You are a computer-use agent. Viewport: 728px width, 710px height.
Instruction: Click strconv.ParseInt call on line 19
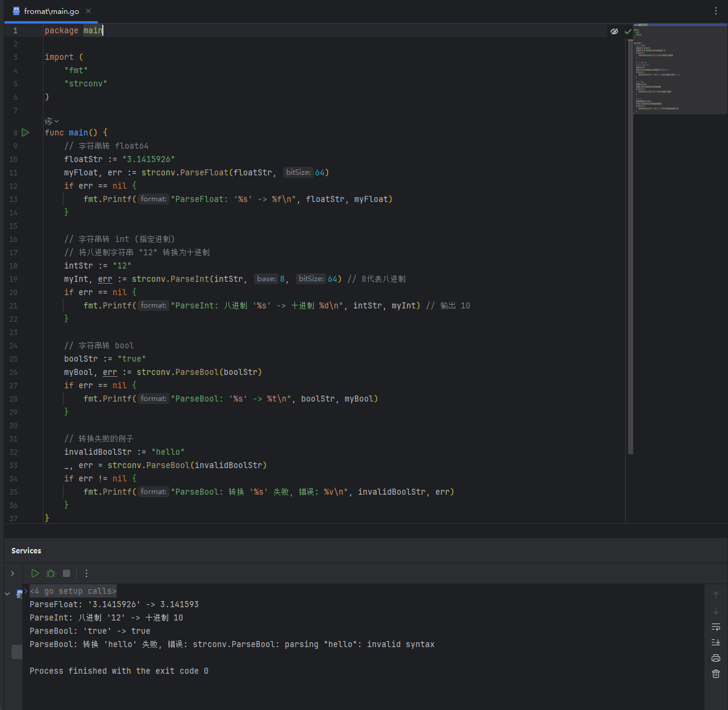pos(170,279)
